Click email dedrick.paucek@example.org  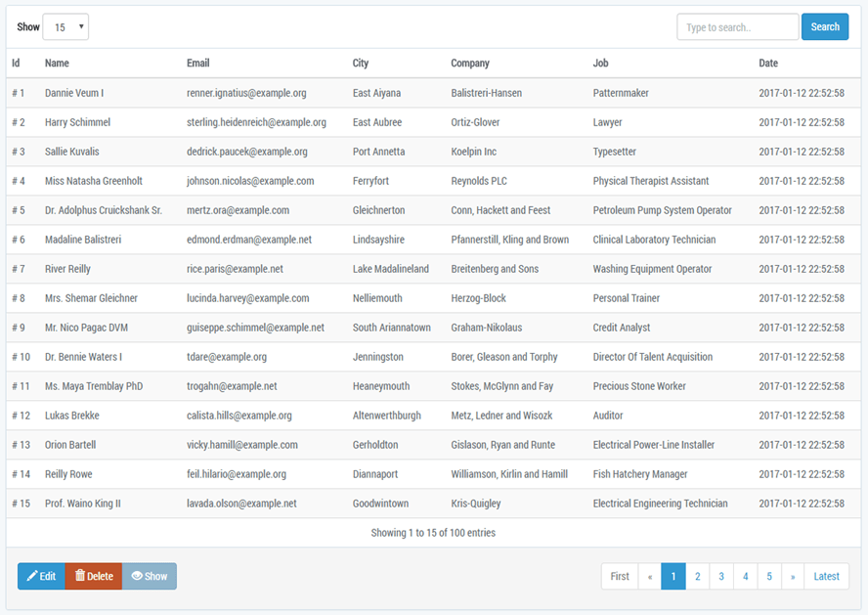pyautogui.click(x=247, y=152)
